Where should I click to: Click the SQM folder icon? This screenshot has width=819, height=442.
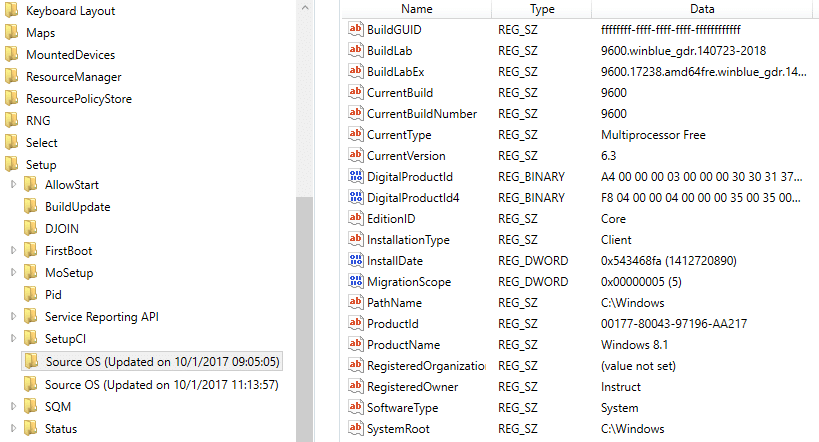pos(31,406)
